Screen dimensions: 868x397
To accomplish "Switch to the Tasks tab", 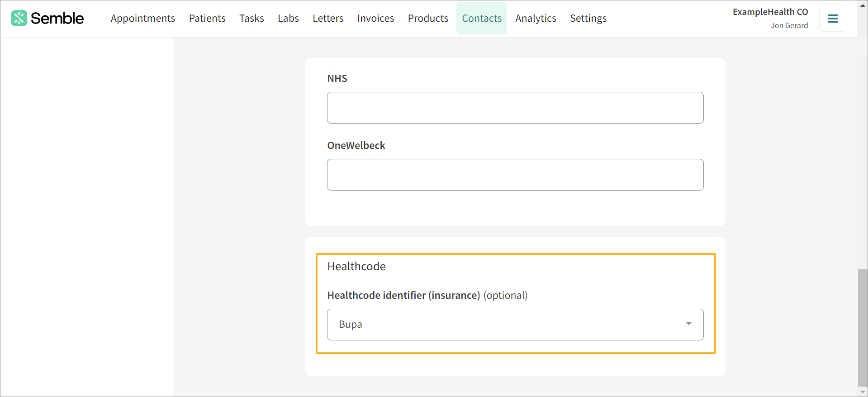I will coord(251,19).
